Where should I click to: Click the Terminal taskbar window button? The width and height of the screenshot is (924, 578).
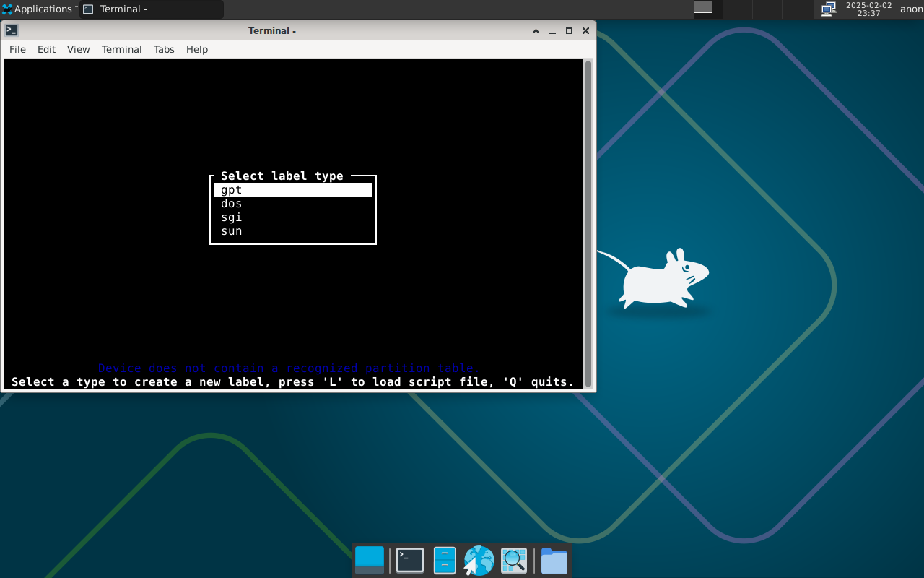pos(152,9)
